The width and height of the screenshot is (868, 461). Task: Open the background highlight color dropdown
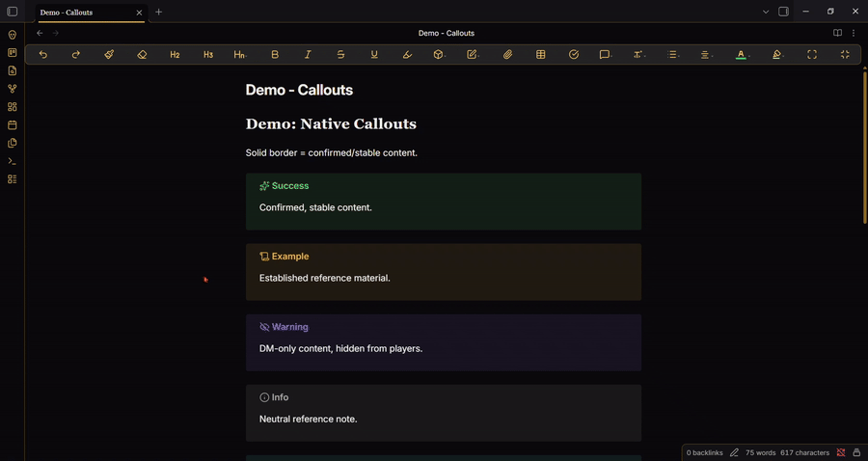coord(777,54)
